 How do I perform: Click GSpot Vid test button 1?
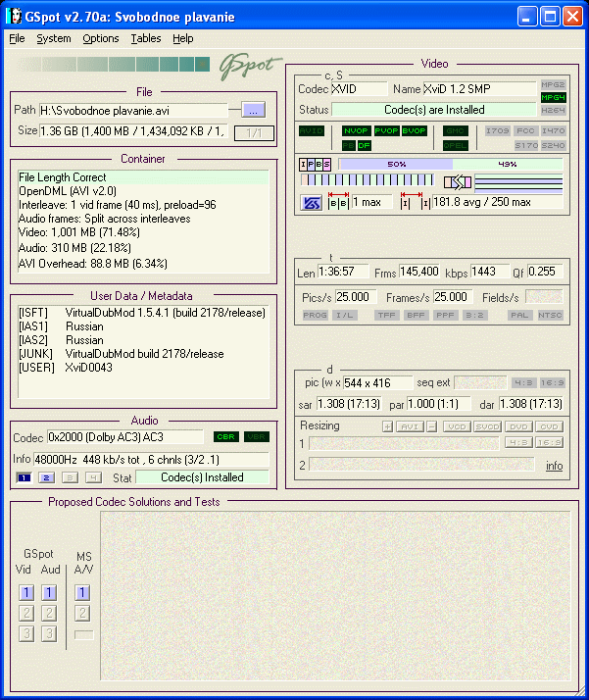pos(26,593)
